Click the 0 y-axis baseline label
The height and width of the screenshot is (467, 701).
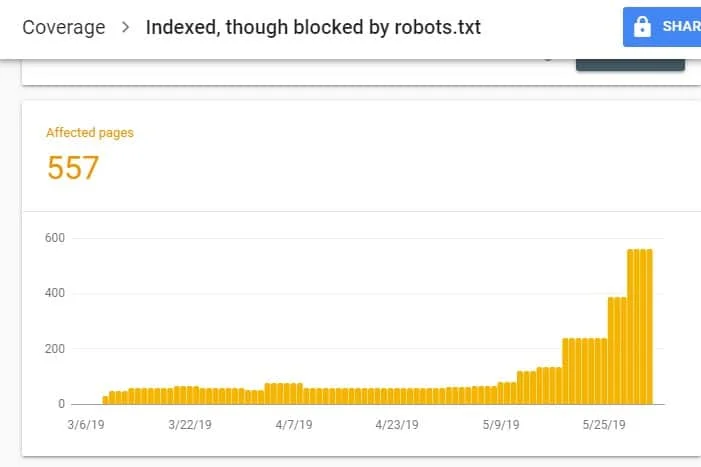61,404
